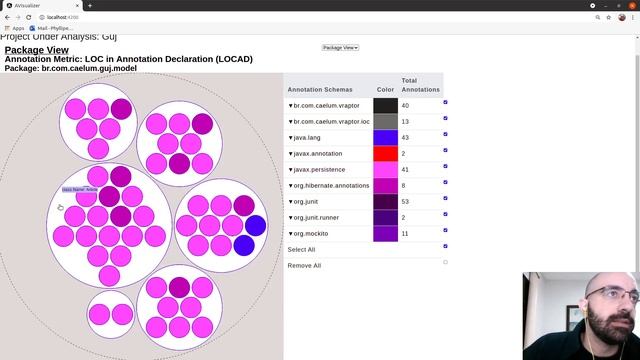Expand the javax.annotation schema row
The height and width of the screenshot is (360, 640).
(291, 153)
